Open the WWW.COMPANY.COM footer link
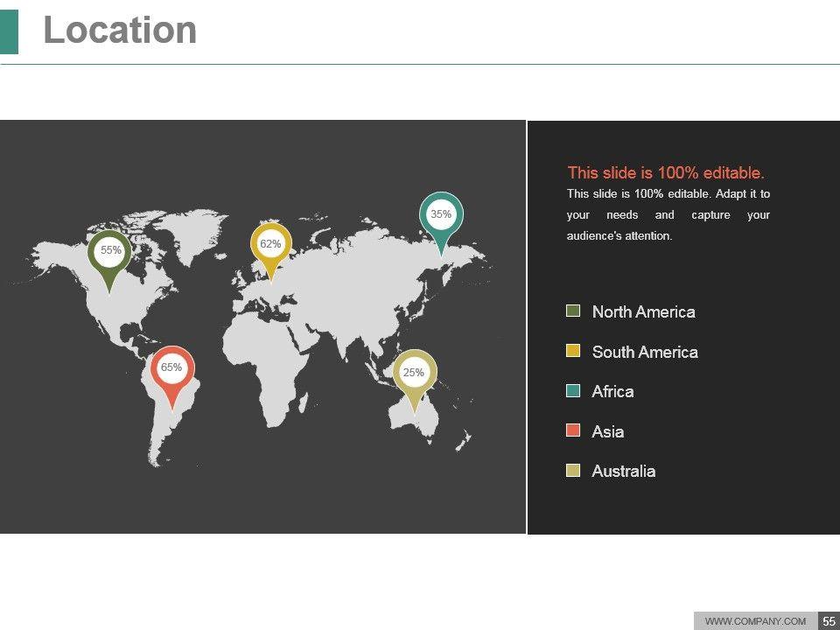 tap(755, 620)
